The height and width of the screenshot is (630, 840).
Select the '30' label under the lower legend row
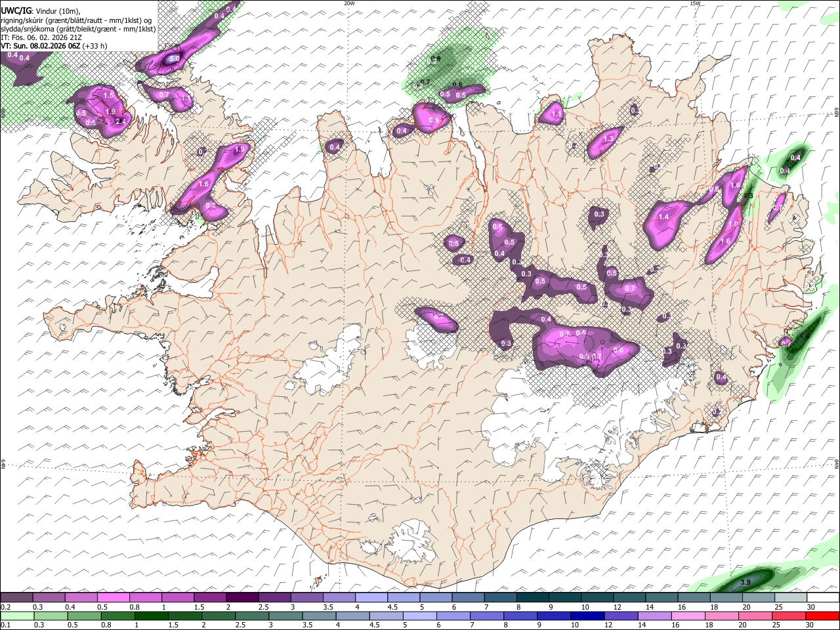pyautogui.click(x=809, y=625)
